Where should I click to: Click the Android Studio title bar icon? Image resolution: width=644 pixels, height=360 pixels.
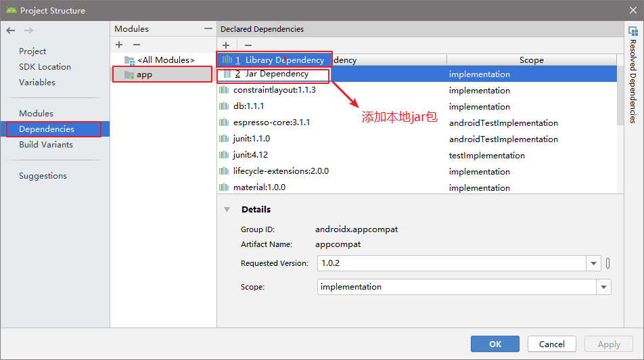11,10
